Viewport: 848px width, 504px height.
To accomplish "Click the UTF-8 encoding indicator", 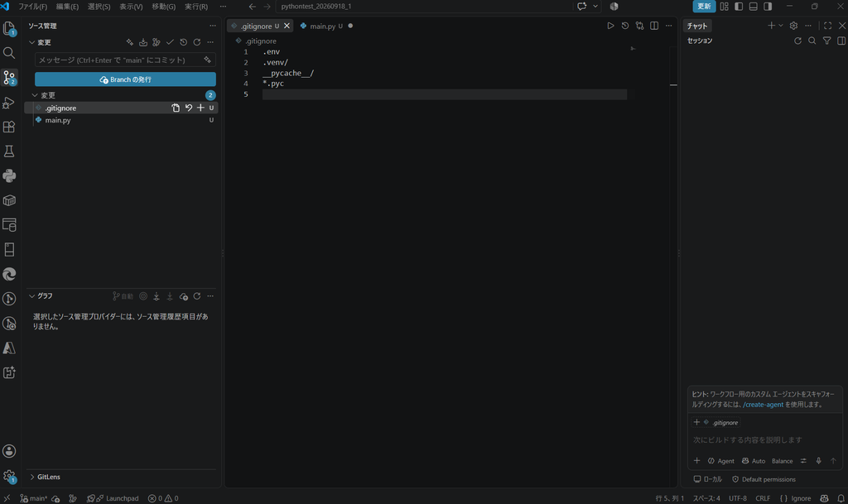I will (x=738, y=498).
